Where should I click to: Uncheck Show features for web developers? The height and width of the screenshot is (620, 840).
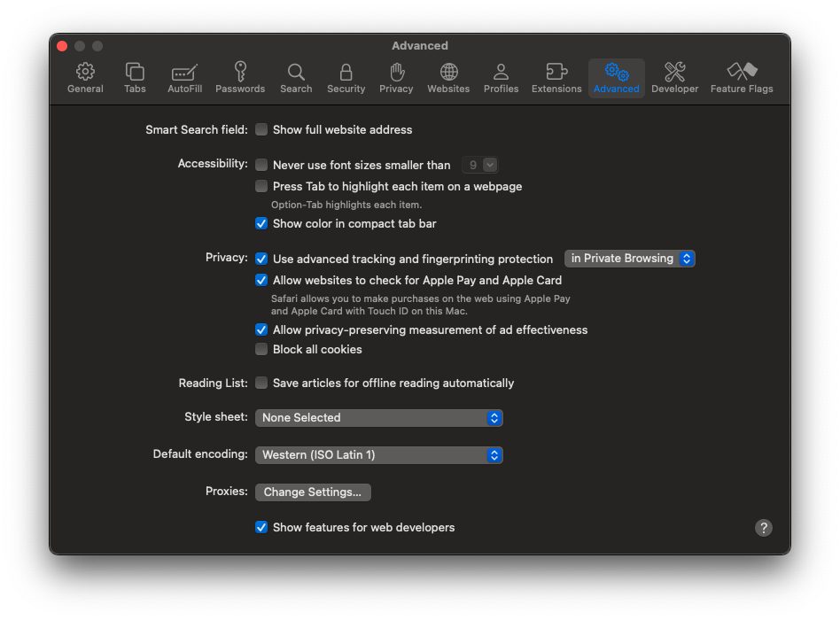[x=261, y=527]
